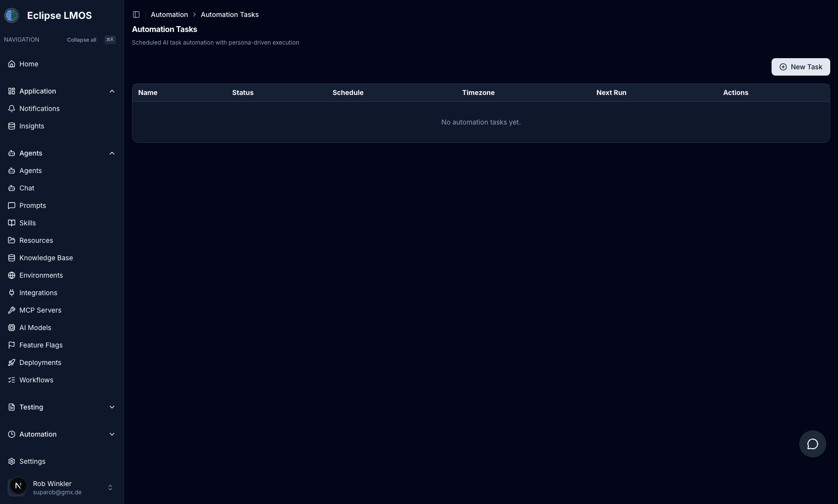838x504 pixels.
Task: Open AI Models in the sidebar
Action: point(62,328)
